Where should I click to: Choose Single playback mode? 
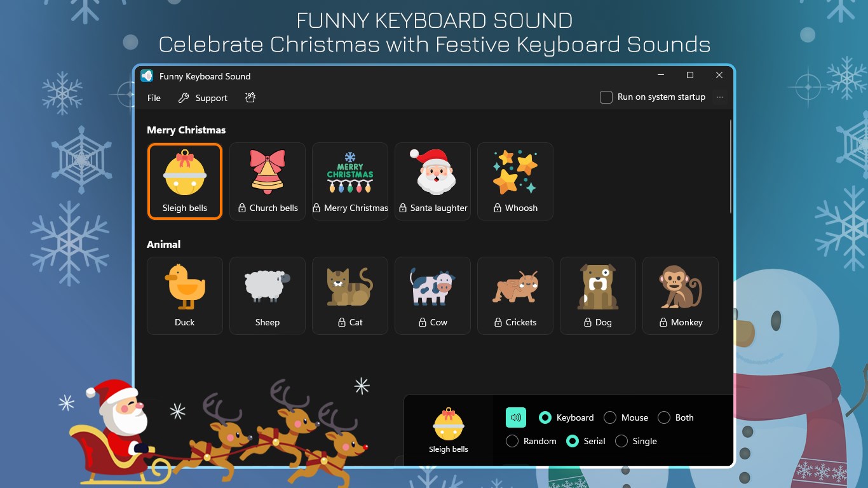(636, 441)
